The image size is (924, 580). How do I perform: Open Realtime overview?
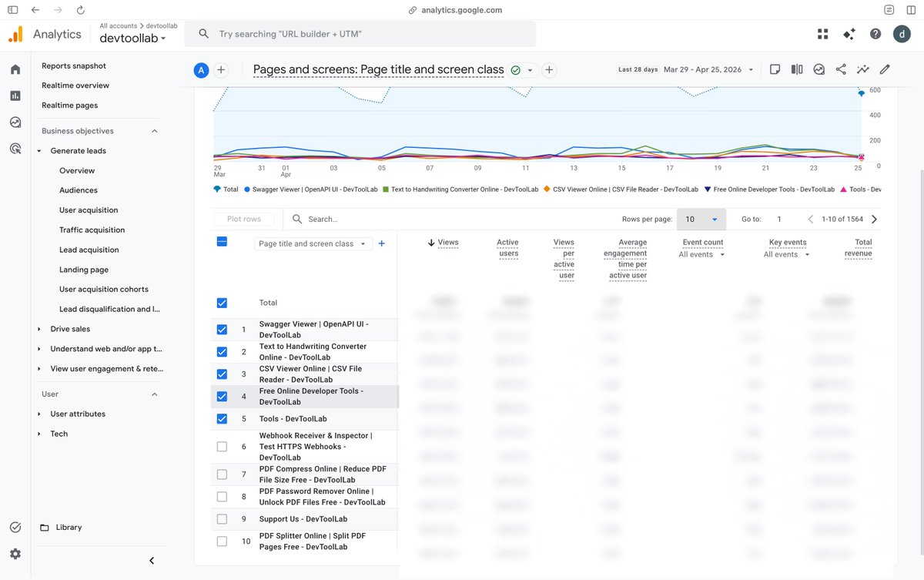tap(75, 85)
